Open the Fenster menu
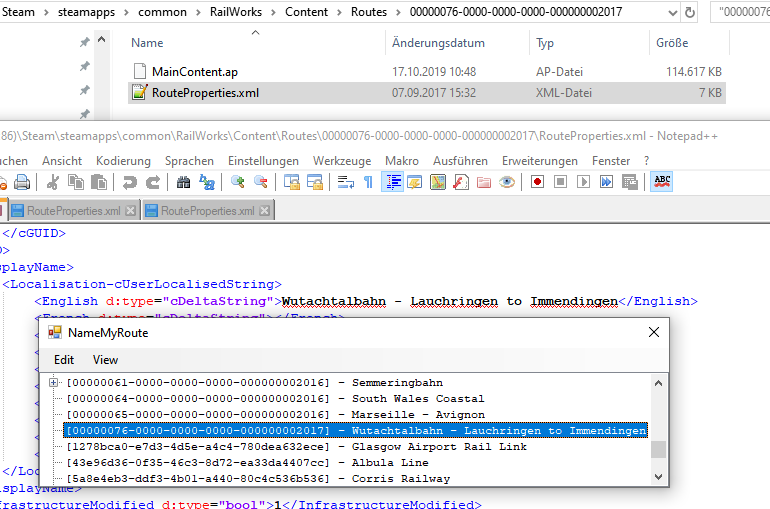The image size is (770, 509). [611, 161]
